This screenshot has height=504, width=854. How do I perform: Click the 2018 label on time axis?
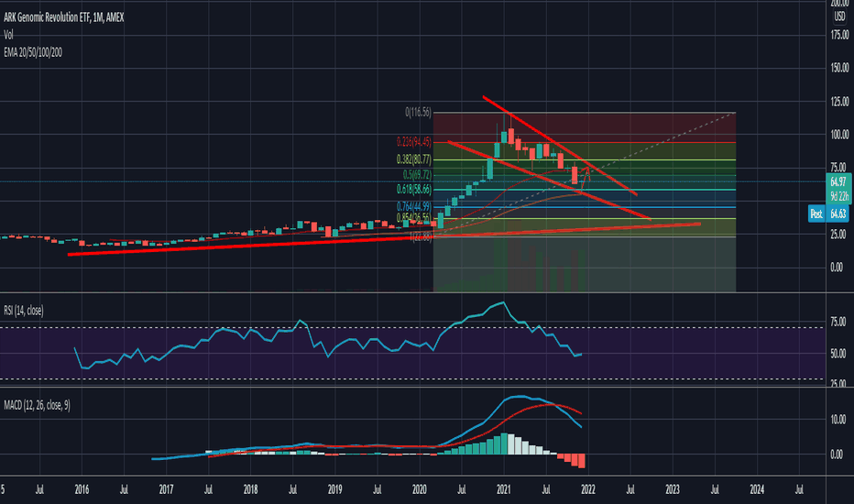[250, 489]
